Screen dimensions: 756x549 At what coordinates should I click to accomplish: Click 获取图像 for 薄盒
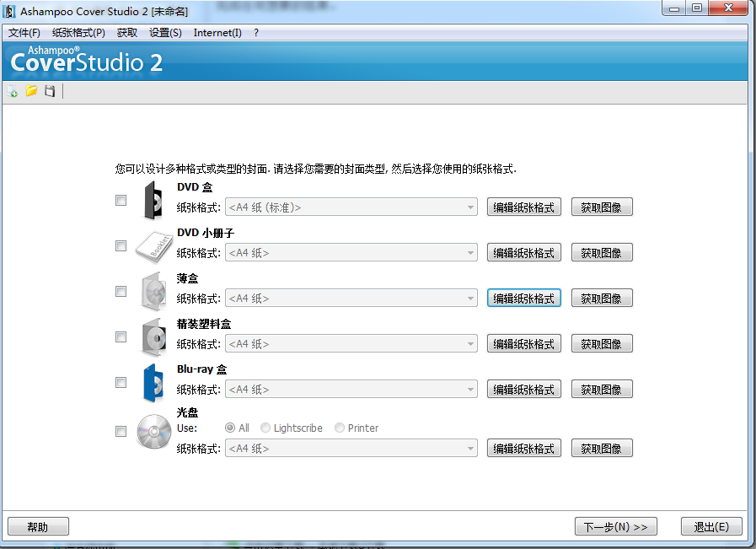click(602, 298)
